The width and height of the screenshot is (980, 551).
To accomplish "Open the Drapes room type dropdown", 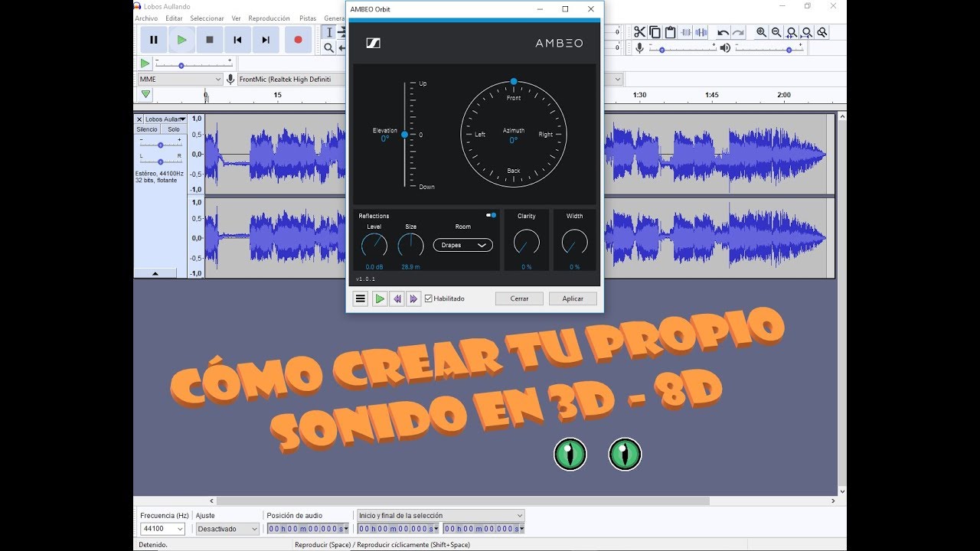I will pos(462,245).
